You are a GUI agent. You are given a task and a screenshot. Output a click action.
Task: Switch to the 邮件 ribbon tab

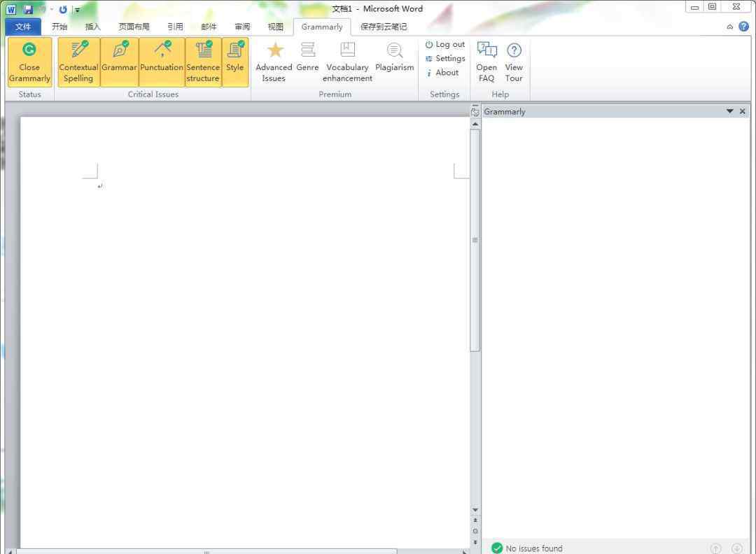coord(209,27)
